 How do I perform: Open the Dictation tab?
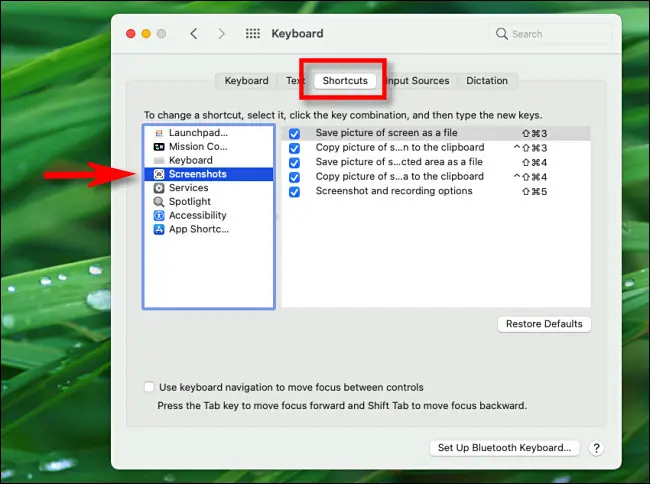pos(487,81)
